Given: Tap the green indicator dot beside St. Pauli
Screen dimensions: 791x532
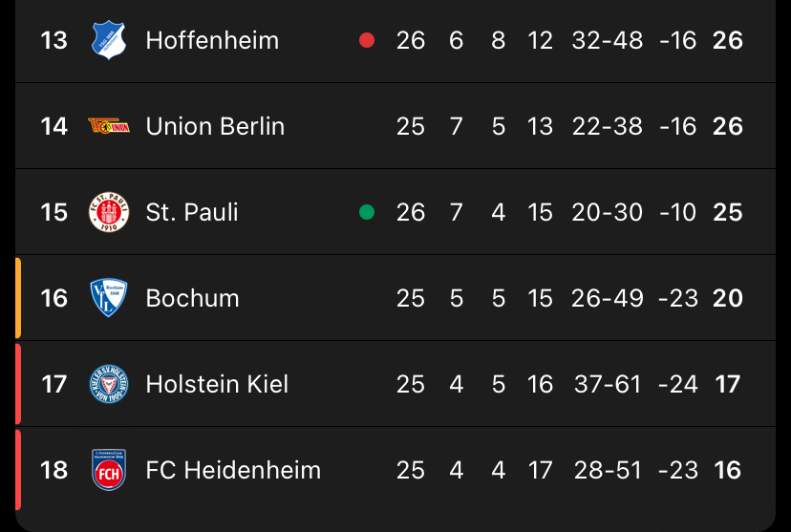Looking at the screenshot, I should [x=366, y=212].
